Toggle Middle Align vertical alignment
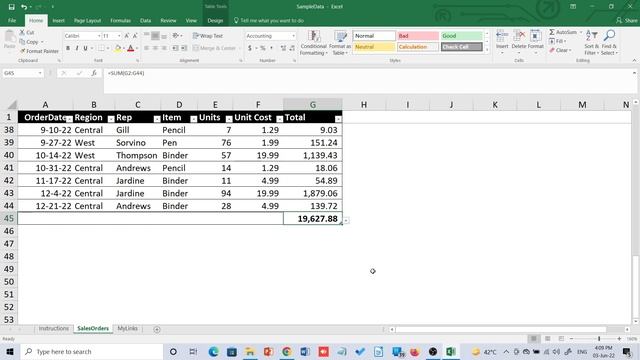The height and width of the screenshot is (360, 640). [155, 36]
